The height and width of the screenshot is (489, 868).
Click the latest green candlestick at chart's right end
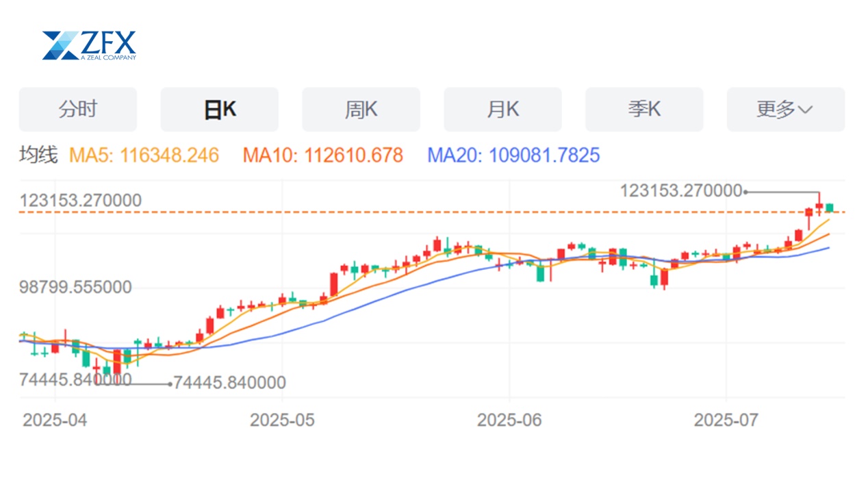point(830,208)
